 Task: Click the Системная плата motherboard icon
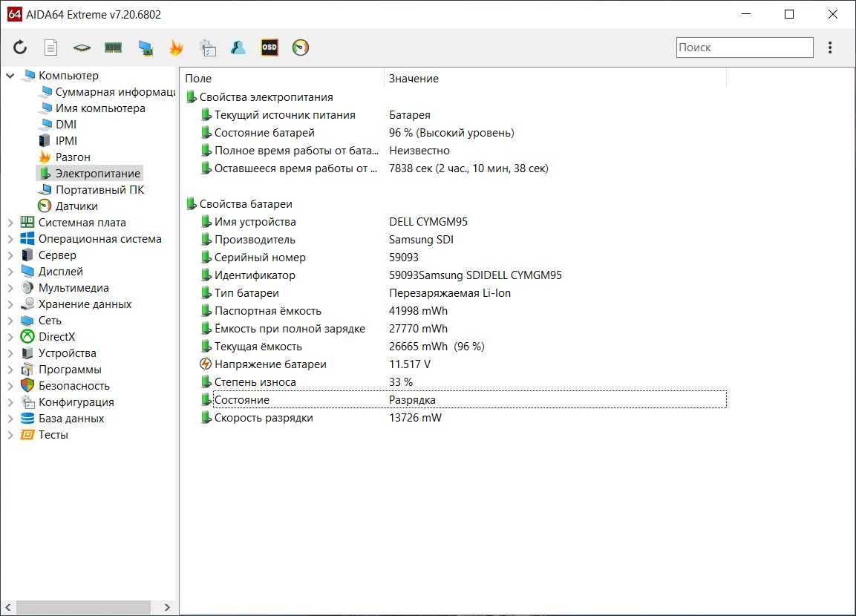pos(27,222)
